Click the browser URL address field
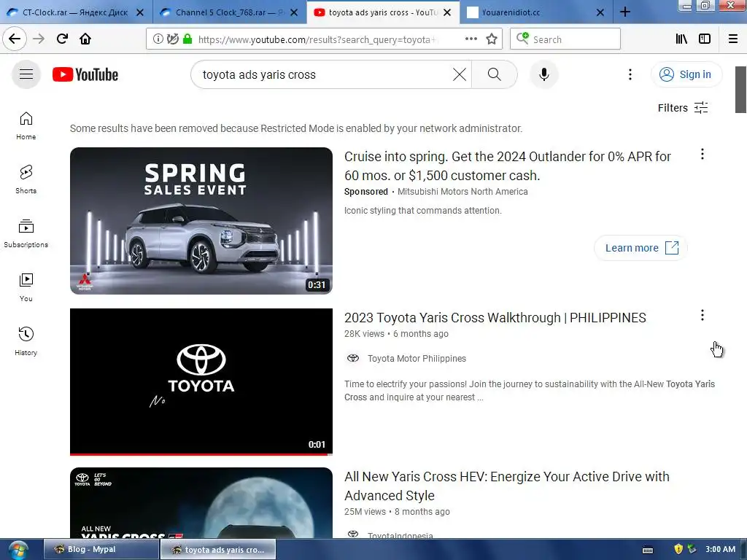The width and height of the screenshot is (747, 560). click(x=317, y=39)
